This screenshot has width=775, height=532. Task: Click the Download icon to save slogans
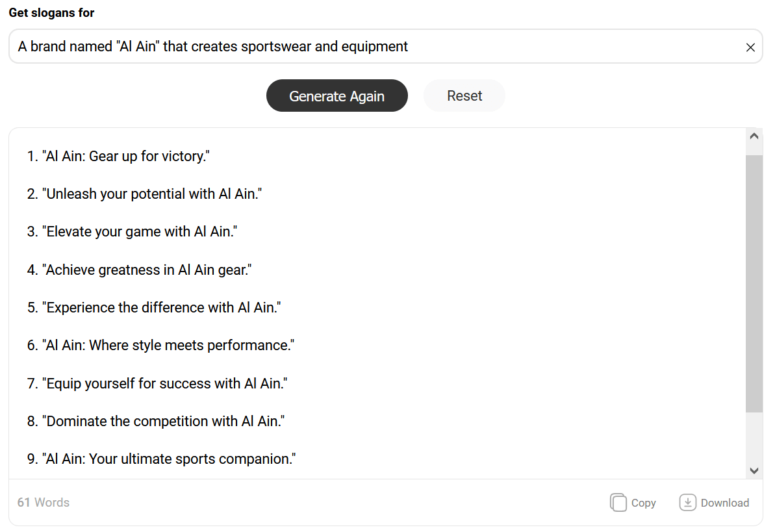(x=687, y=502)
